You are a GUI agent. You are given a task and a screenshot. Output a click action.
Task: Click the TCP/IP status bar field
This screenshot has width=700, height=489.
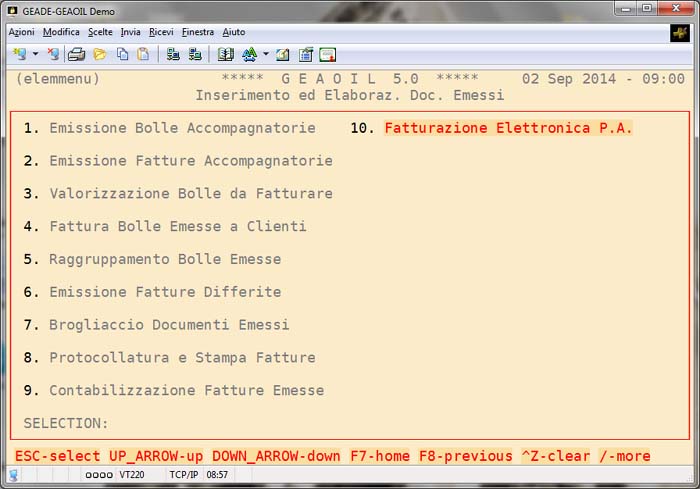183,474
